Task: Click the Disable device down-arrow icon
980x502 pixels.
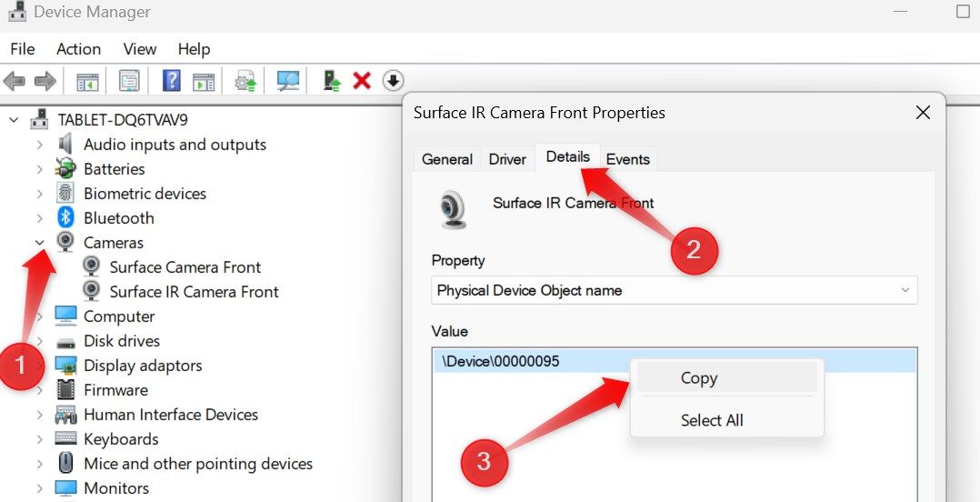Action: 393,81
